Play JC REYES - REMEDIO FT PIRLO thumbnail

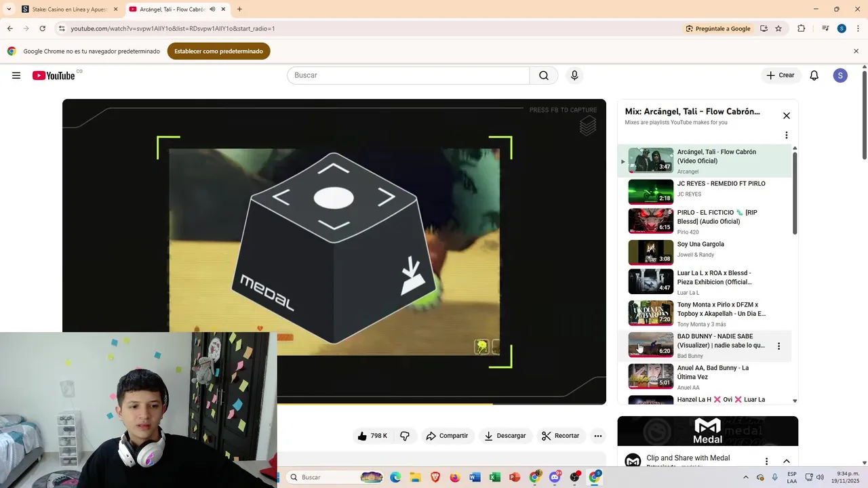point(651,192)
